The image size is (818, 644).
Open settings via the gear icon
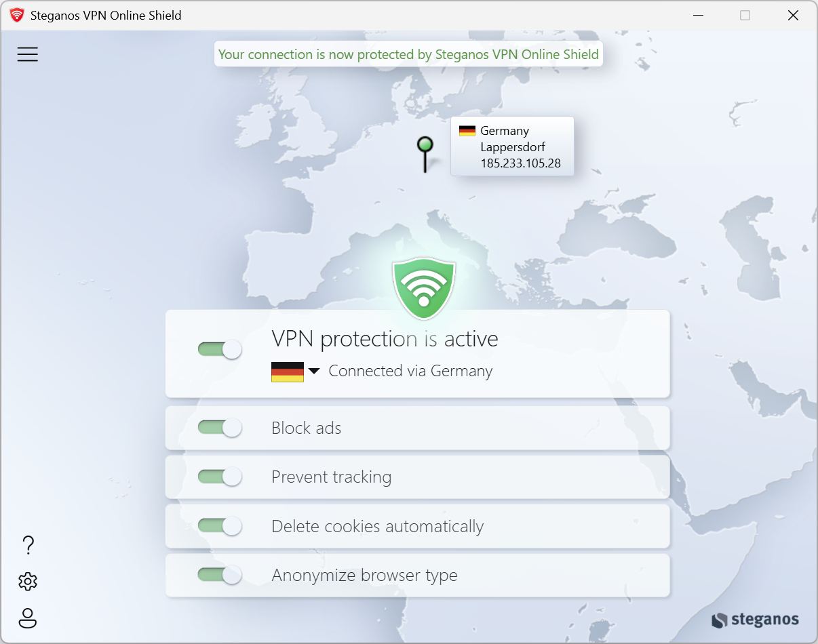28,582
